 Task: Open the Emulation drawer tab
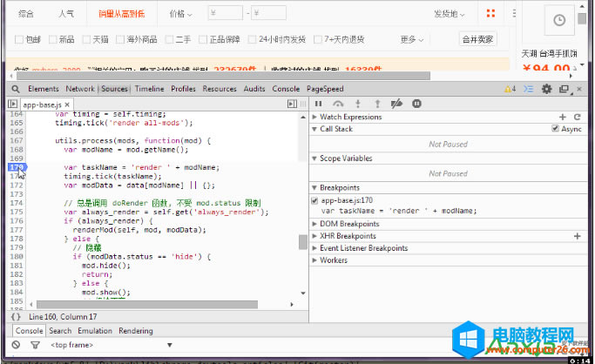[96, 331]
